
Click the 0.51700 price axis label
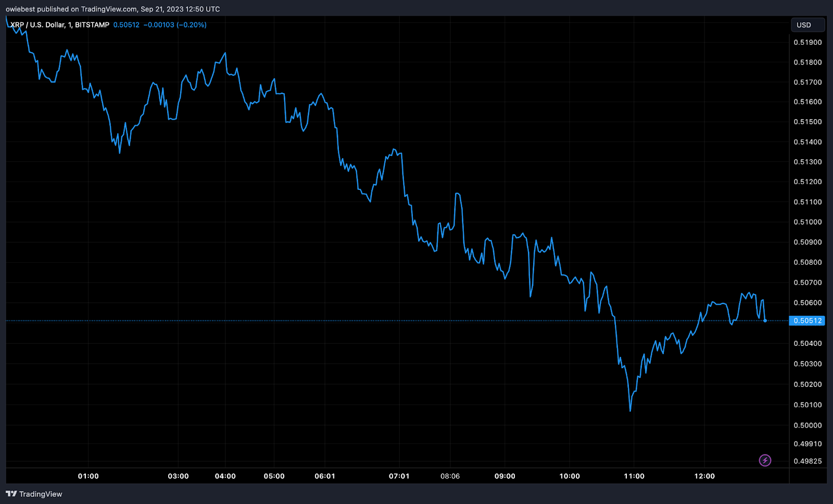click(x=807, y=82)
